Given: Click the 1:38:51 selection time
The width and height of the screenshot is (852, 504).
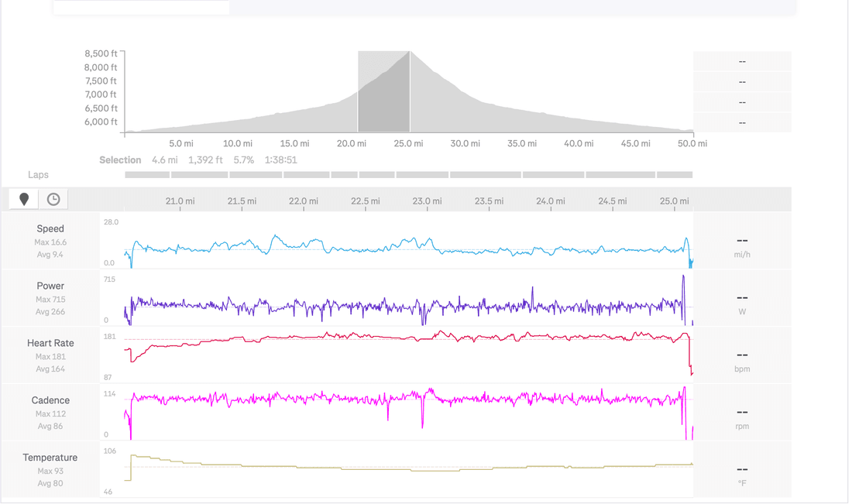Looking at the screenshot, I should click(281, 160).
